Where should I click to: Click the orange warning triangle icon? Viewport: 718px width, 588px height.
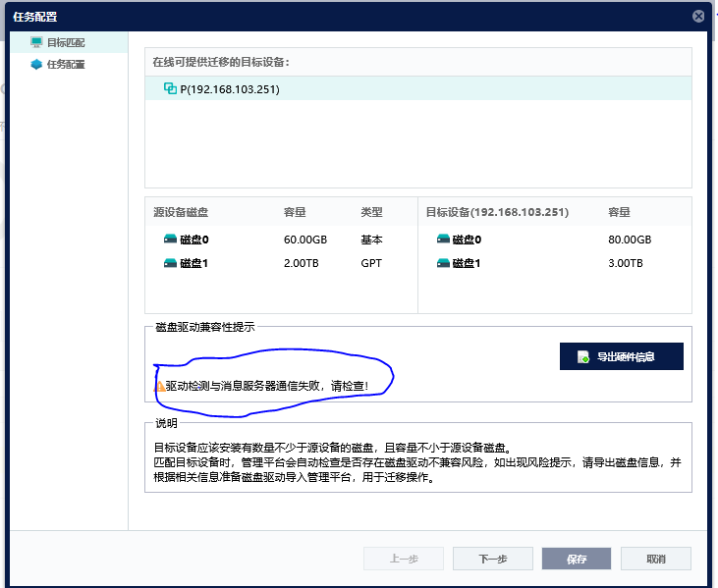tap(159, 387)
